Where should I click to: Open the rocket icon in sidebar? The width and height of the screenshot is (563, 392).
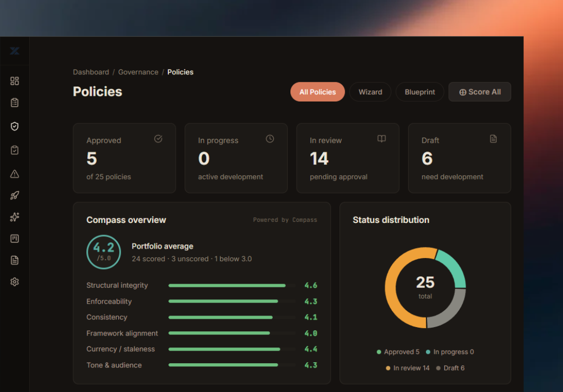tap(14, 195)
